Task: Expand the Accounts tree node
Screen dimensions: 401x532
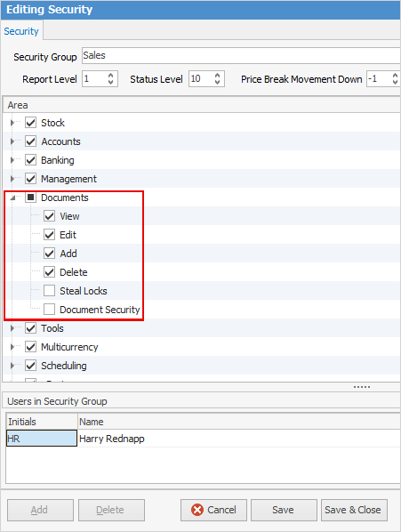Action: (12, 141)
